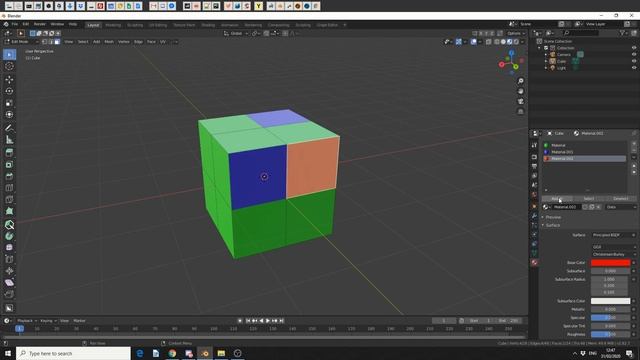Enable edge select mode
The height and width of the screenshot is (360, 640).
coord(51,42)
